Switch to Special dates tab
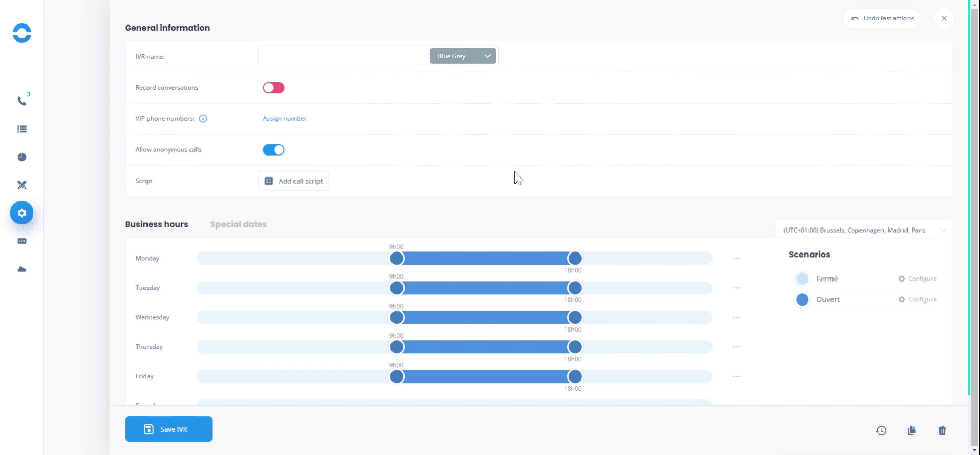980x455 pixels. click(x=238, y=224)
